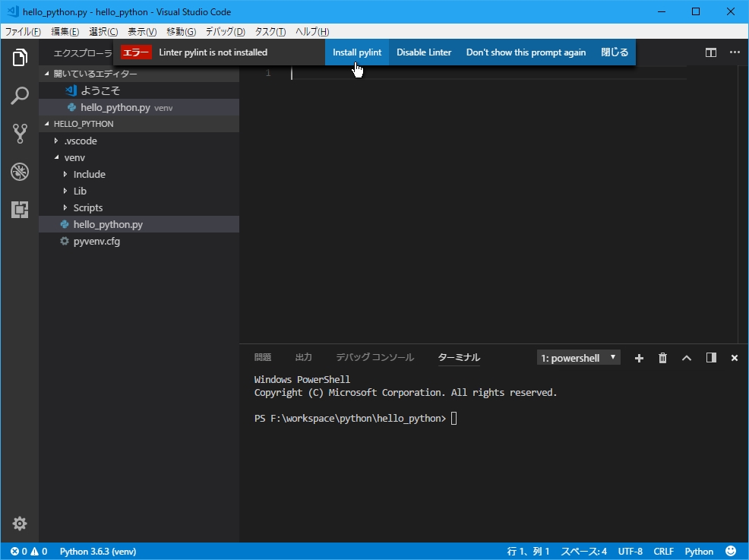
Task: Click 行 1、列 1 cursor position
Action: 528,552
